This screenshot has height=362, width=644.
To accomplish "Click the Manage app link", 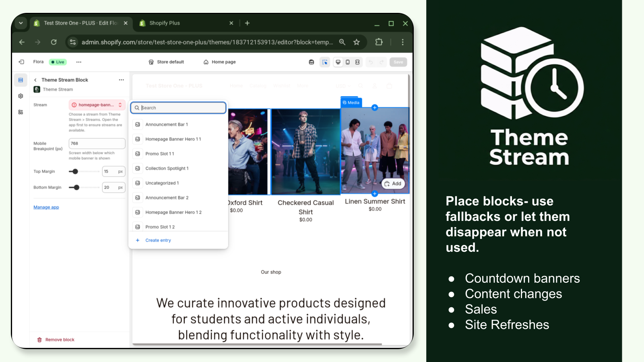I will point(46,207).
